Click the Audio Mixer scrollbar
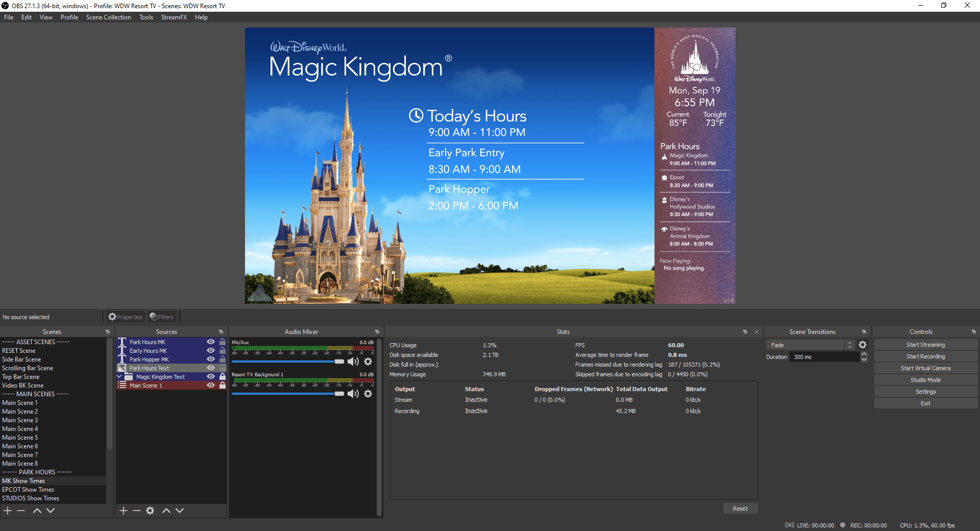This screenshot has height=531, width=980. (379, 427)
